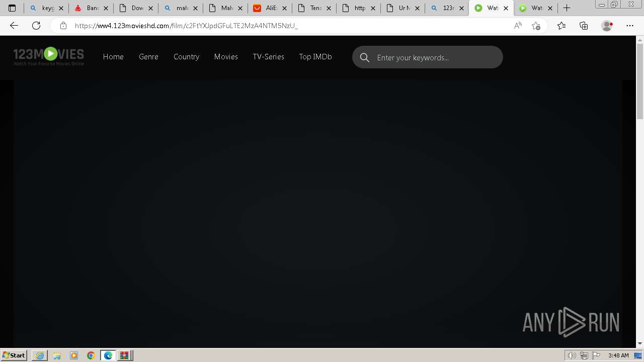This screenshot has height=362, width=644.
Task: Open the Home page link
Action: (x=113, y=57)
